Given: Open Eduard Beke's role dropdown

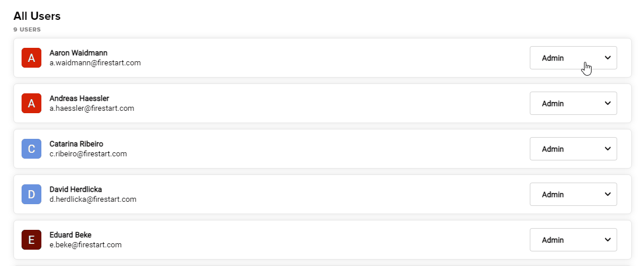Looking at the screenshot, I should point(573,240).
